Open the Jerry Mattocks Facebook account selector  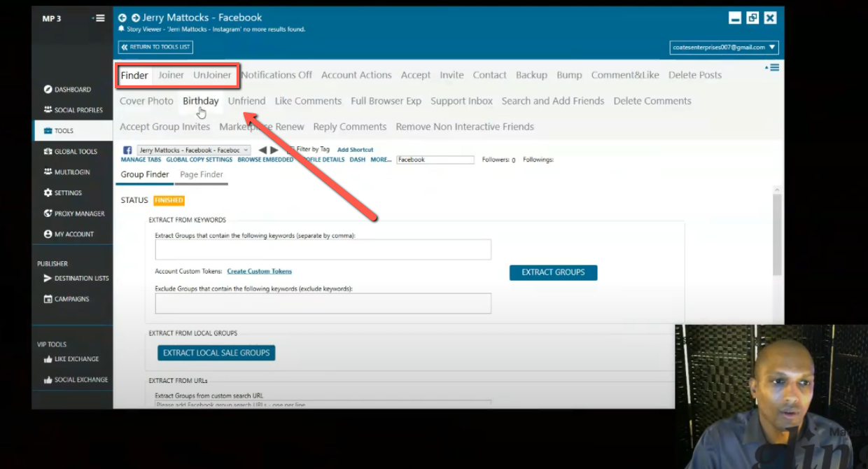tap(194, 150)
